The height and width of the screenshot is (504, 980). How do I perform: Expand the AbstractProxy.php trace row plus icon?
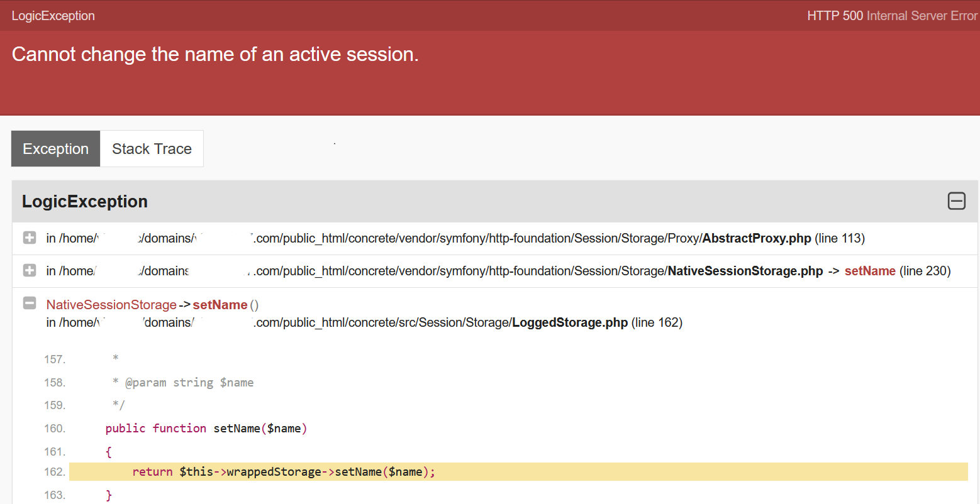point(30,238)
